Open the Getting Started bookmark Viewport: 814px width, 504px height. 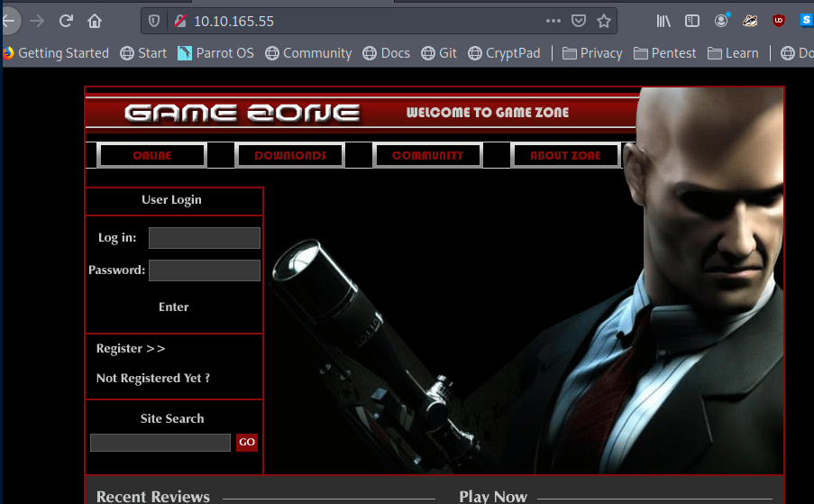(56, 53)
